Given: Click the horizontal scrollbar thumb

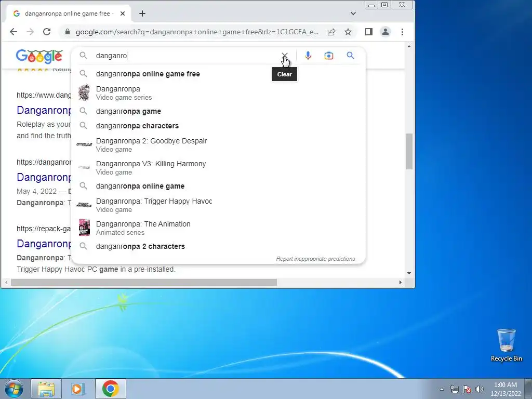Looking at the screenshot, I should pyautogui.click(x=144, y=282).
